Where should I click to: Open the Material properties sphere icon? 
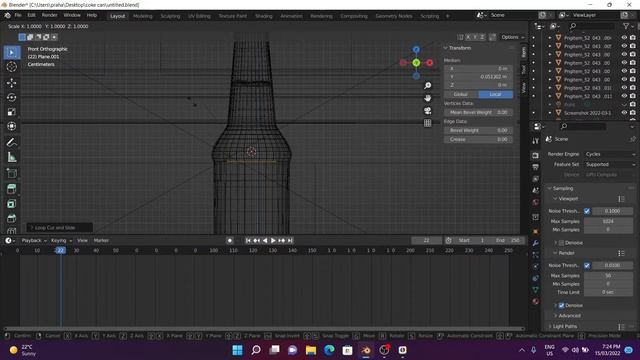coord(536,302)
